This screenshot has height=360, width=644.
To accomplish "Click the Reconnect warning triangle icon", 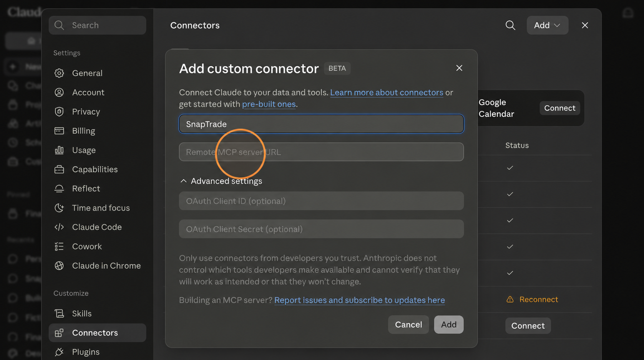I will coord(510,299).
